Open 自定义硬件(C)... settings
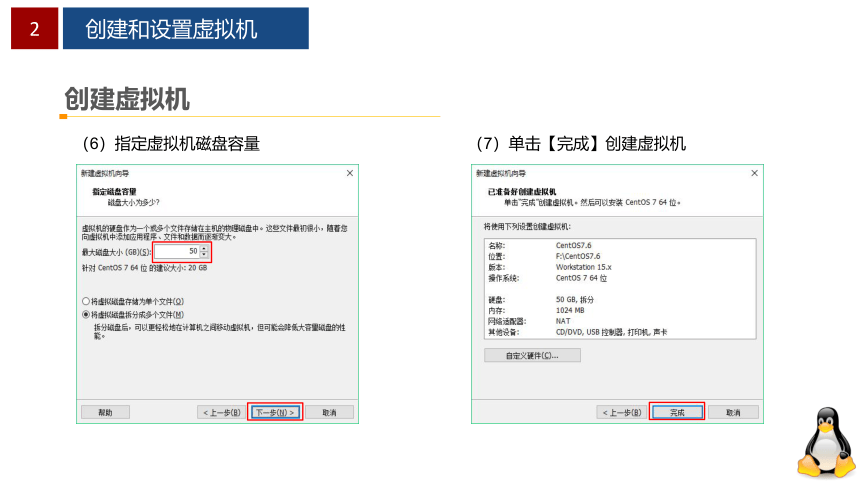Viewport: 860px width, 484px height. coord(532,356)
